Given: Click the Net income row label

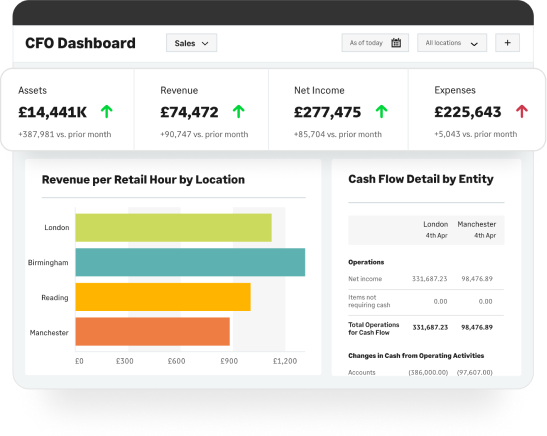Looking at the screenshot, I should click(x=365, y=279).
